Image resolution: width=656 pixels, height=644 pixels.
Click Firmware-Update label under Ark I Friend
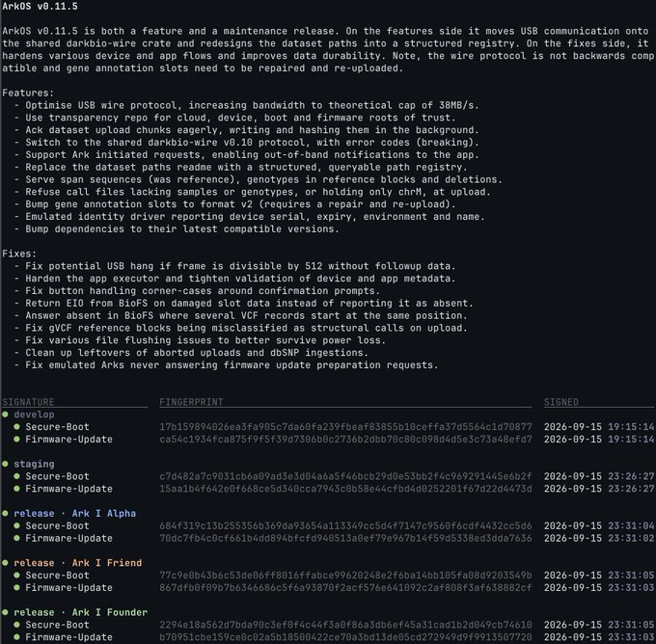coord(69,587)
